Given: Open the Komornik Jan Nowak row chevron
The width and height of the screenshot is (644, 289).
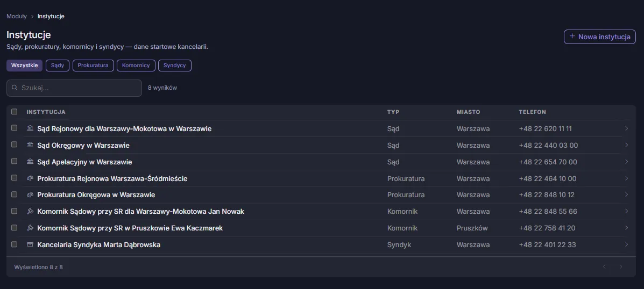Looking at the screenshot, I should [x=626, y=212].
